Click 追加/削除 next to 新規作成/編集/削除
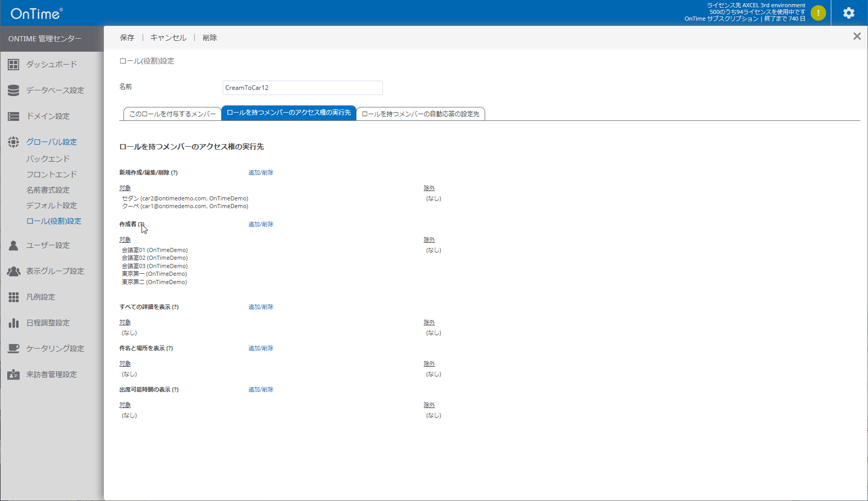Screen dimensions: 868x501 coord(261,172)
